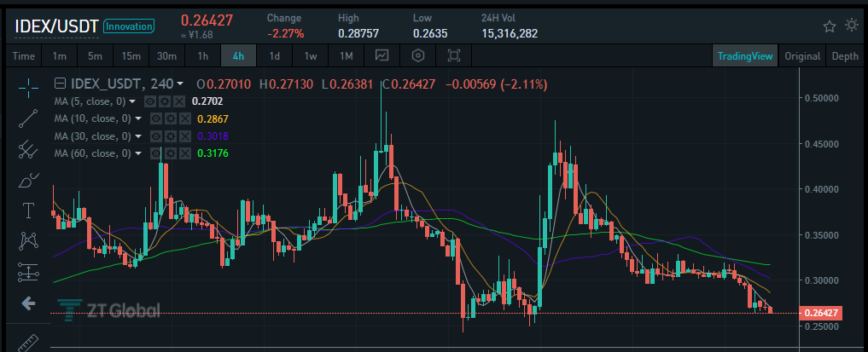The image size is (868, 352).
Task: Open settings for MA 10 indicator
Action: click(171, 118)
